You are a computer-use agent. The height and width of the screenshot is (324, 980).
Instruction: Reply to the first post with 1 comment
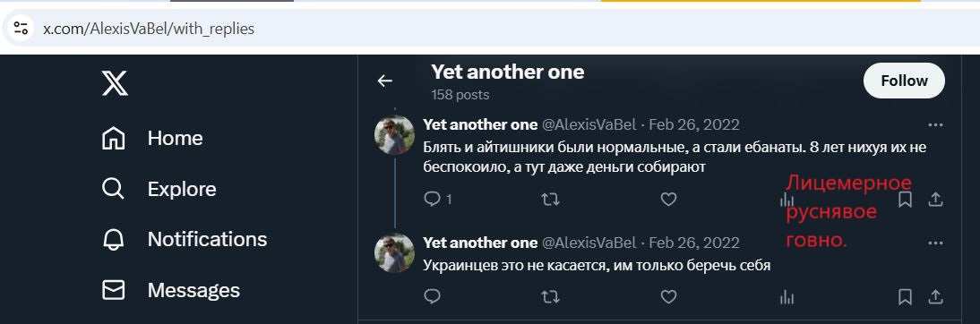click(437, 200)
